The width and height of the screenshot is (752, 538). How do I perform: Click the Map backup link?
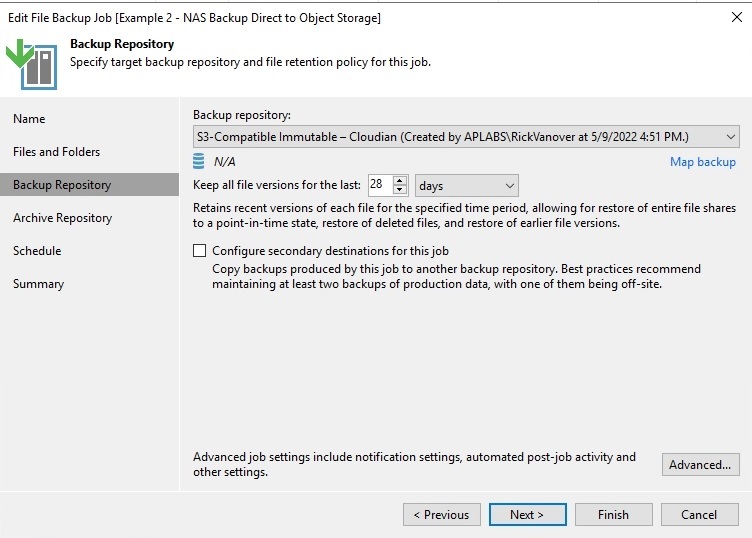(703, 162)
